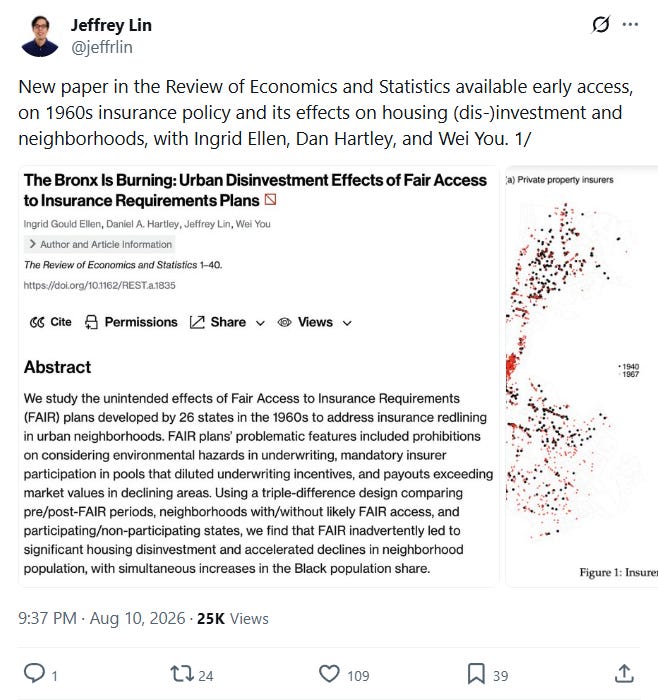
Task: Click the 9:37 PM Aug 10 timestamp
Action: pyautogui.click(x=101, y=619)
